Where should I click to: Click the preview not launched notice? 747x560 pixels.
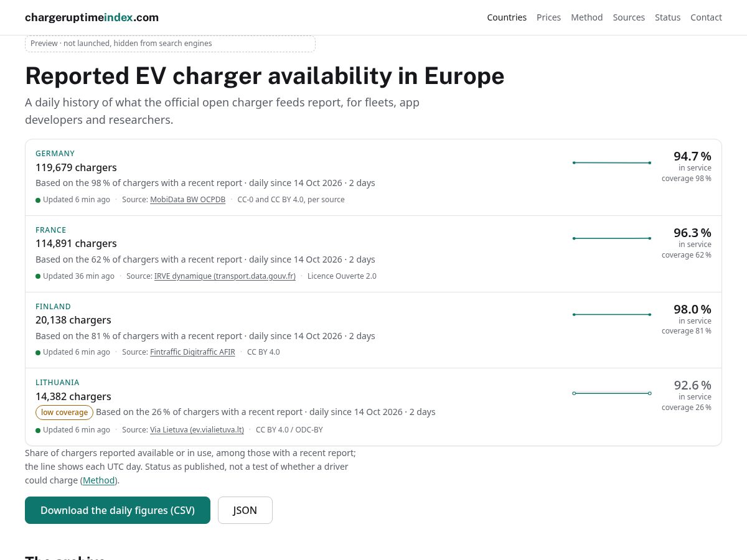tap(170, 44)
